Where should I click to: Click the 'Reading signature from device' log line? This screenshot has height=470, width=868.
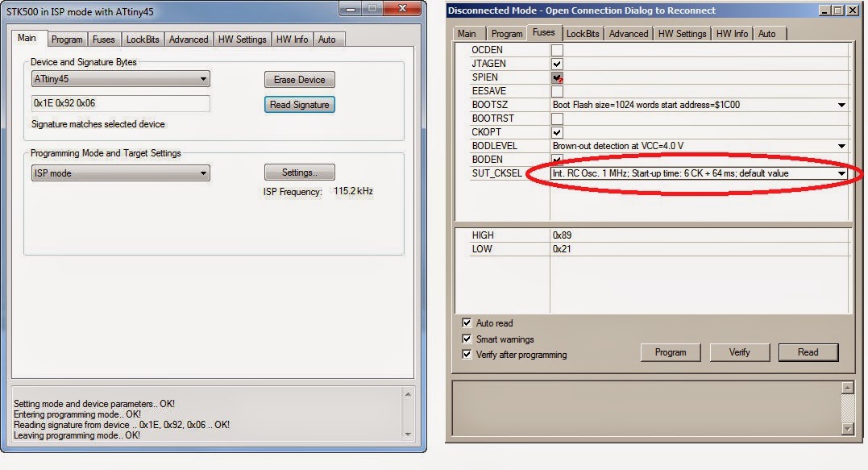[x=121, y=425]
